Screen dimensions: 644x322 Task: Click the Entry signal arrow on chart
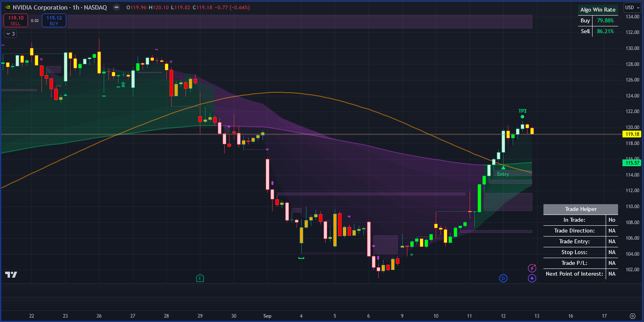tap(503, 168)
